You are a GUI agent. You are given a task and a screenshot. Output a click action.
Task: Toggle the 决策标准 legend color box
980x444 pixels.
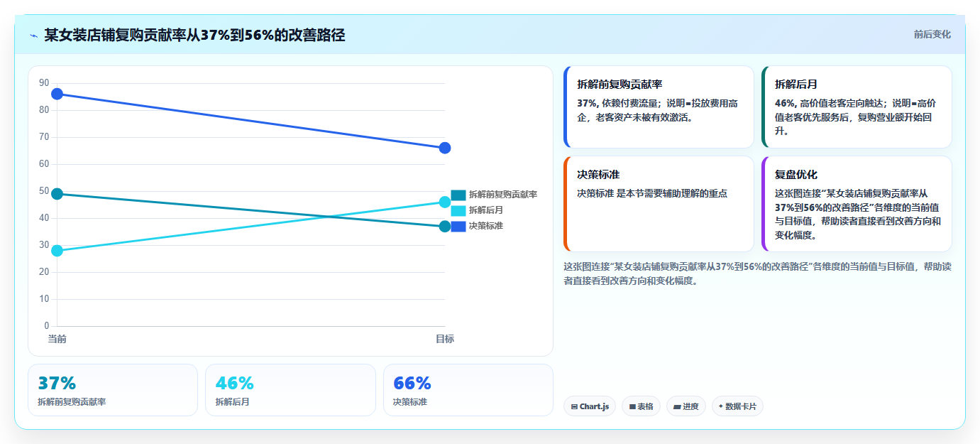point(458,226)
